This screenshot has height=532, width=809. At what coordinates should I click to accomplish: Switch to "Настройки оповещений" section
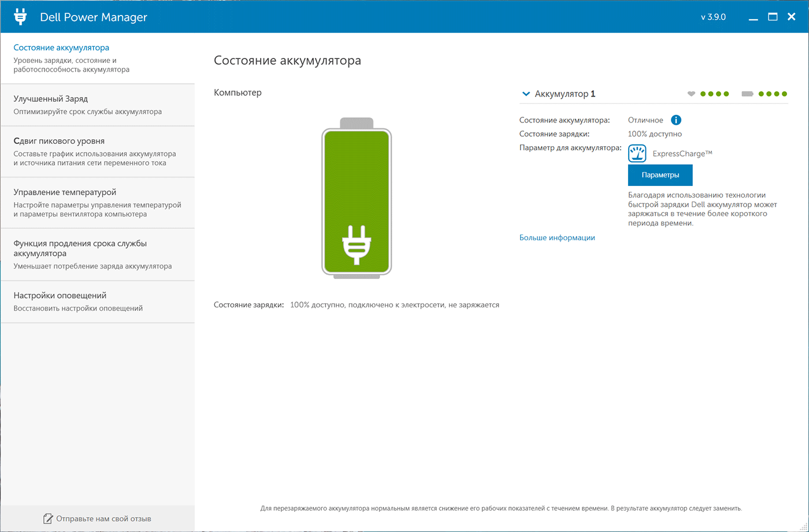(98, 302)
